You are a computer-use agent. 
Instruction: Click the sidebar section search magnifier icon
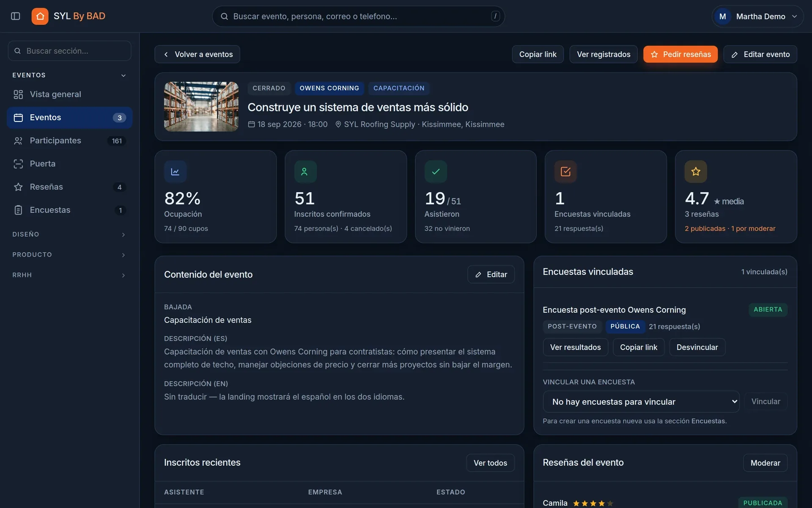click(x=17, y=51)
